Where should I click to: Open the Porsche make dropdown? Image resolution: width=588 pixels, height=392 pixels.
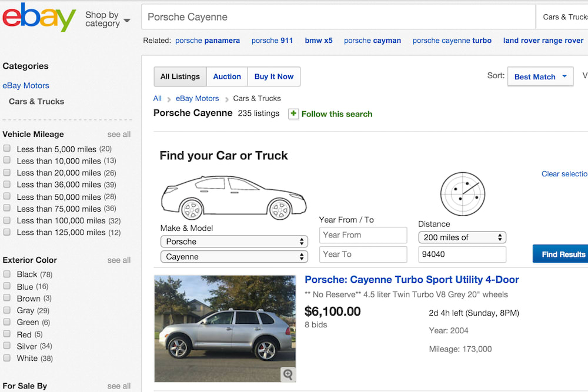tap(234, 242)
